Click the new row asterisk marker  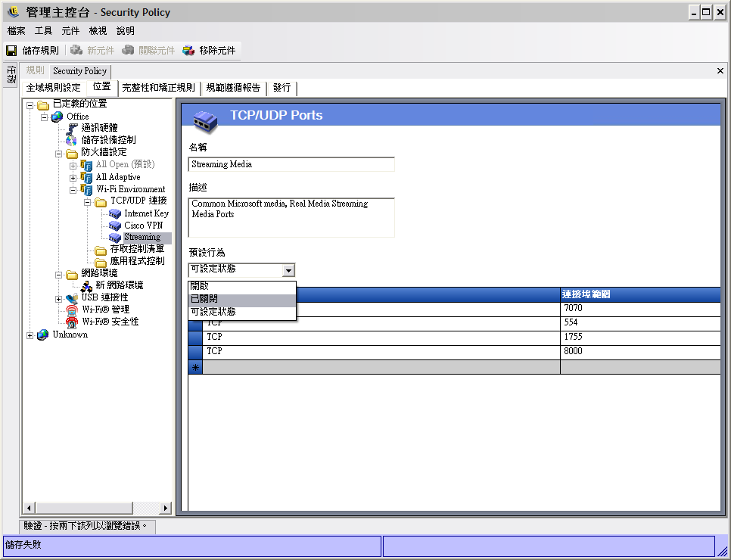point(195,368)
